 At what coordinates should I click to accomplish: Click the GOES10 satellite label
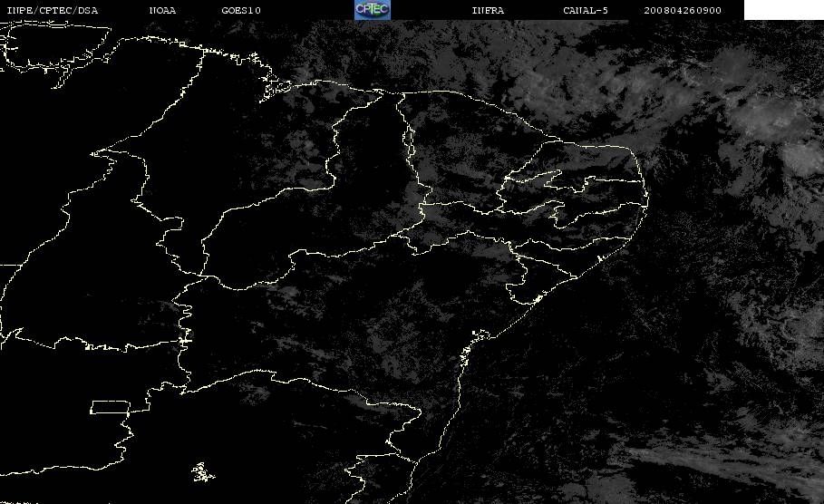[x=241, y=10]
